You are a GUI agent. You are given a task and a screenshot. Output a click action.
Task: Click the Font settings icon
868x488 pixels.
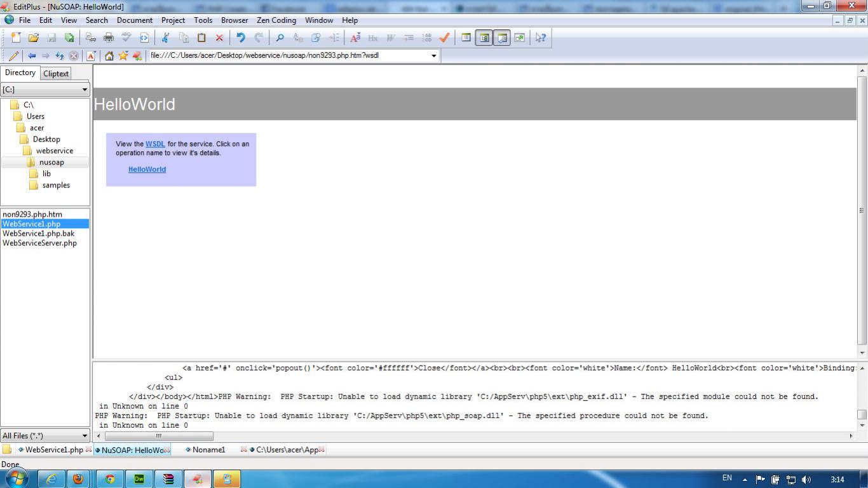[355, 37]
